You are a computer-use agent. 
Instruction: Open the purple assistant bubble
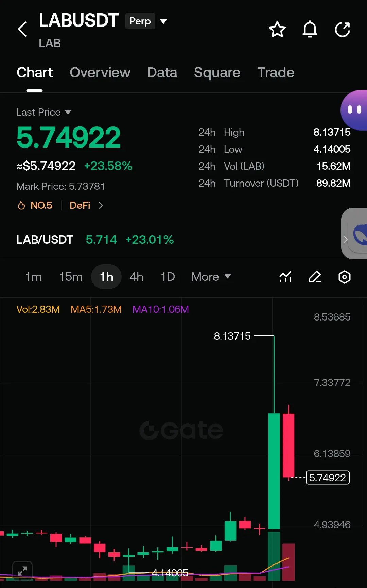coord(354,110)
